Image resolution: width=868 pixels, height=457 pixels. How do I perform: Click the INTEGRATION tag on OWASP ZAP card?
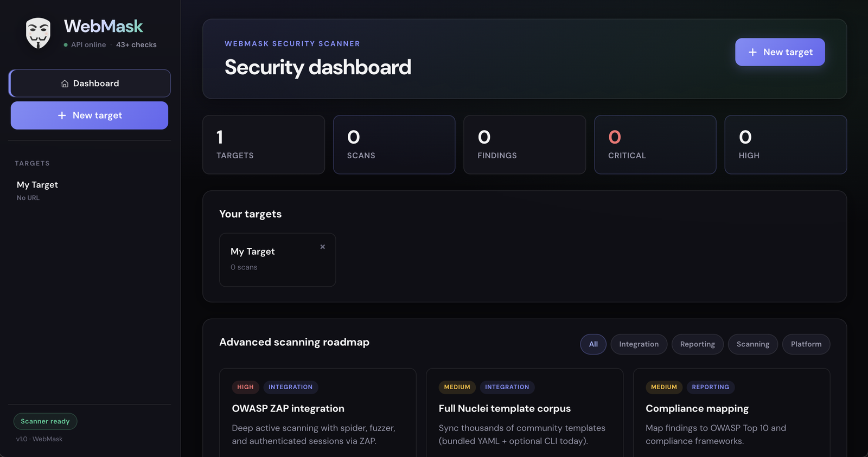(290, 387)
